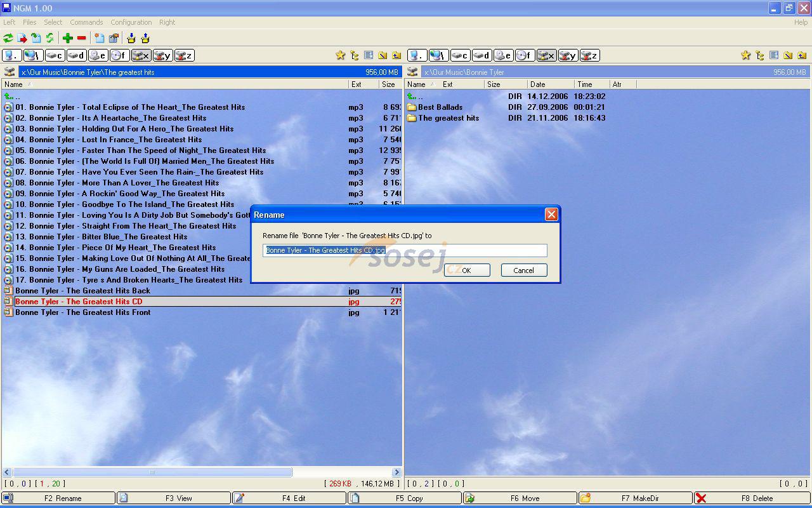The height and width of the screenshot is (508, 812).
Task: Select drive d in left panel
Action: (x=77, y=55)
